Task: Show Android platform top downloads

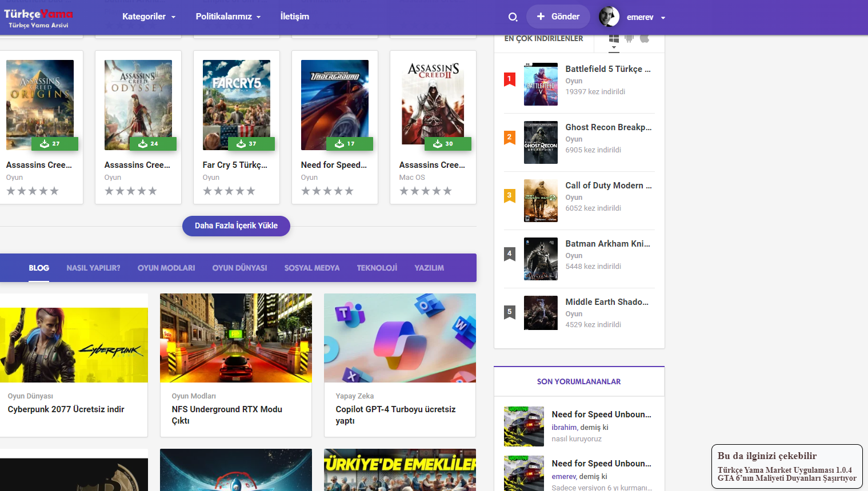Action: click(x=629, y=38)
